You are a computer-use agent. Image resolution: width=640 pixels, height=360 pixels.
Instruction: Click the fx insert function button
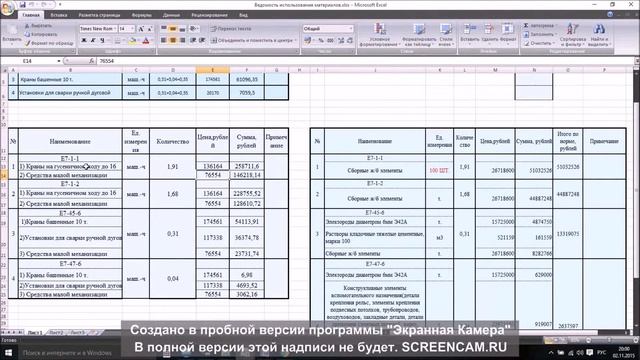click(x=91, y=61)
